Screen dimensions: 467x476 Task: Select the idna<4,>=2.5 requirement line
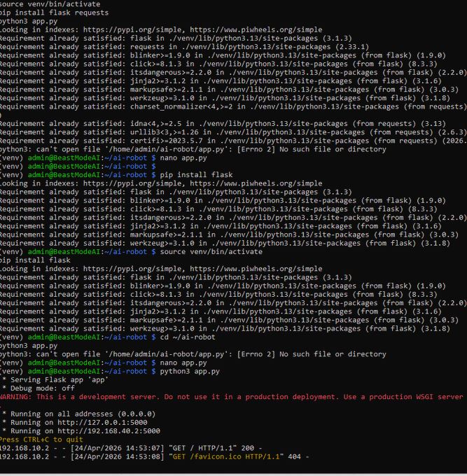coord(223,124)
